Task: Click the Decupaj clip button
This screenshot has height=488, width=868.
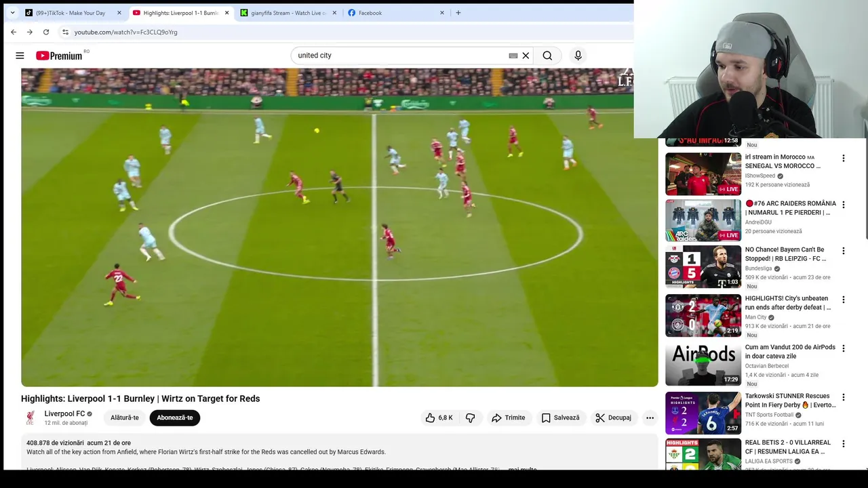Action: tap(613, 418)
